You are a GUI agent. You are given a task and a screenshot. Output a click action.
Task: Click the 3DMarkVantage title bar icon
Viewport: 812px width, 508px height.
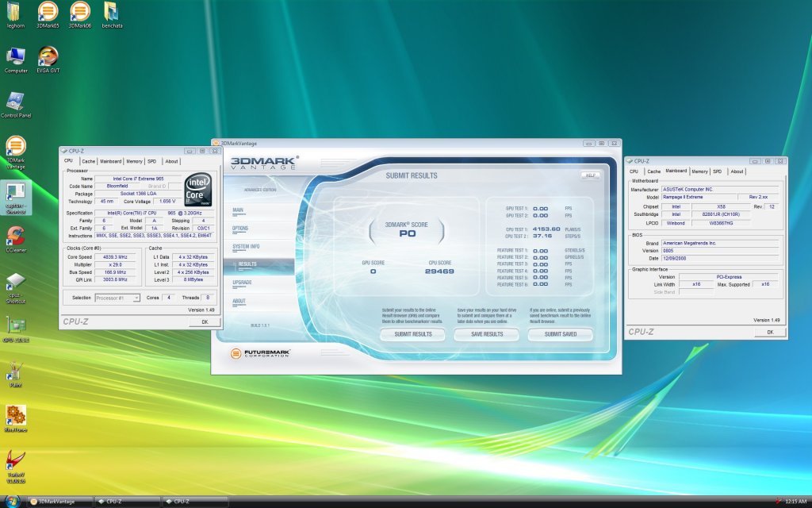216,143
